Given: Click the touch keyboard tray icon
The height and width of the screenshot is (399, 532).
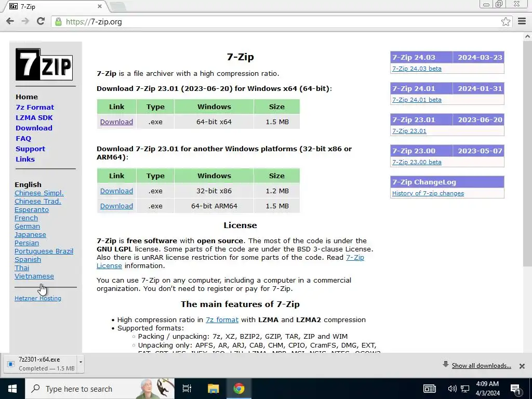Looking at the screenshot, I should 429,389.
